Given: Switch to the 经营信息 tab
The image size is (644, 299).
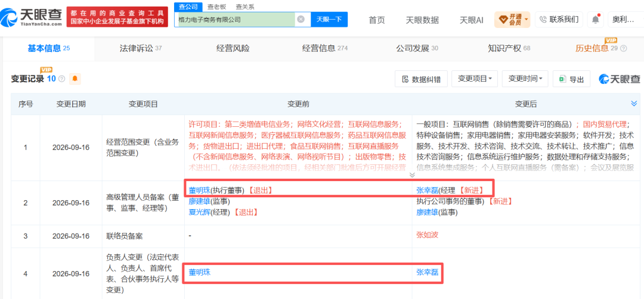Looking at the screenshot, I should 324,48.
